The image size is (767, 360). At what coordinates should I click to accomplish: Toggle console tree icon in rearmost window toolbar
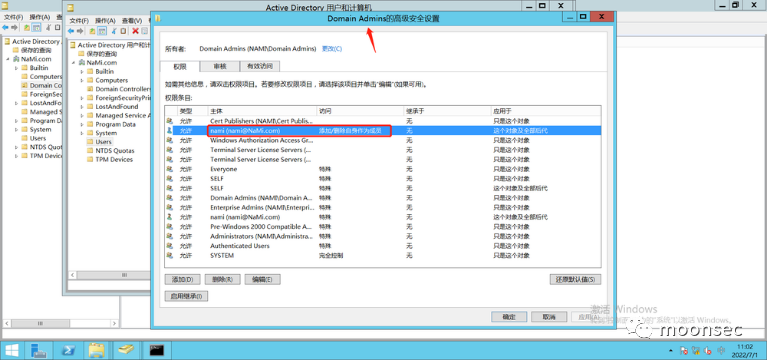coord(36,27)
